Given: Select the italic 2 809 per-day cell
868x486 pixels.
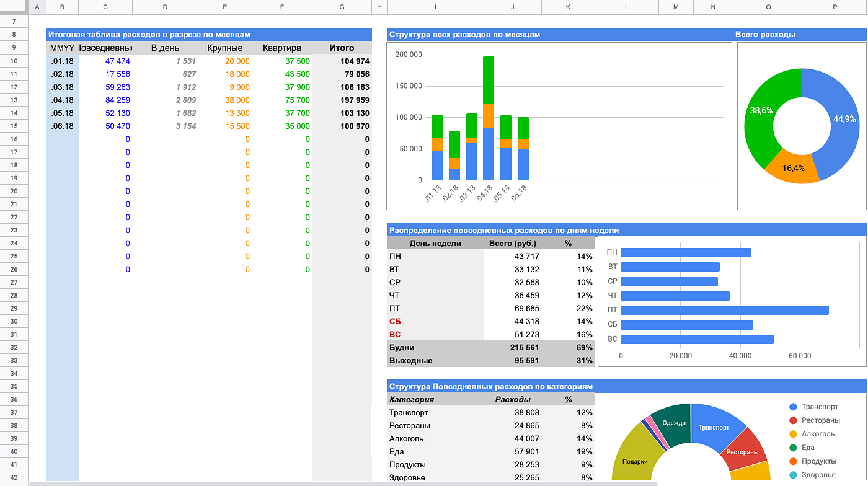Looking at the screenshot, I should pos(165,100).
